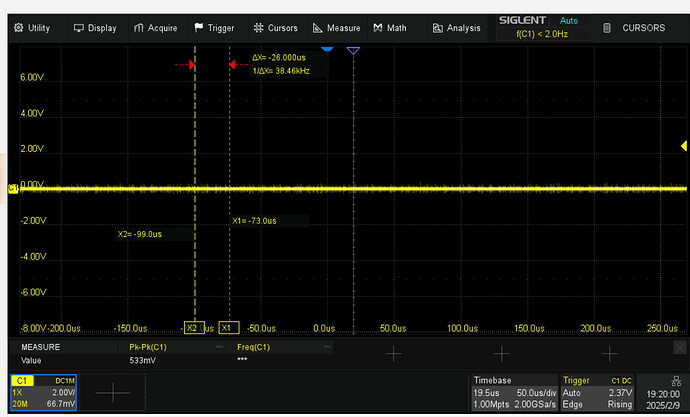The height and width of the screenshot is (417, 690).
Task: Open the Trigger settings box
Action: point(597,392)
